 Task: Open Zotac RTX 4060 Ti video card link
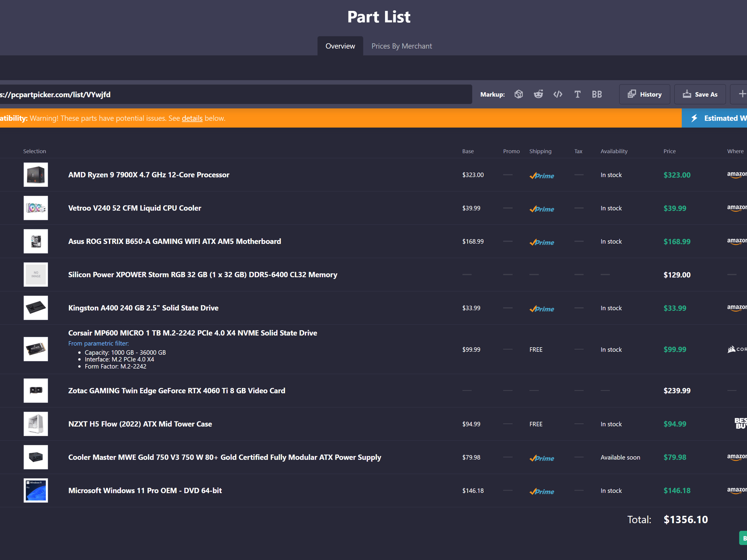(177, 390)
